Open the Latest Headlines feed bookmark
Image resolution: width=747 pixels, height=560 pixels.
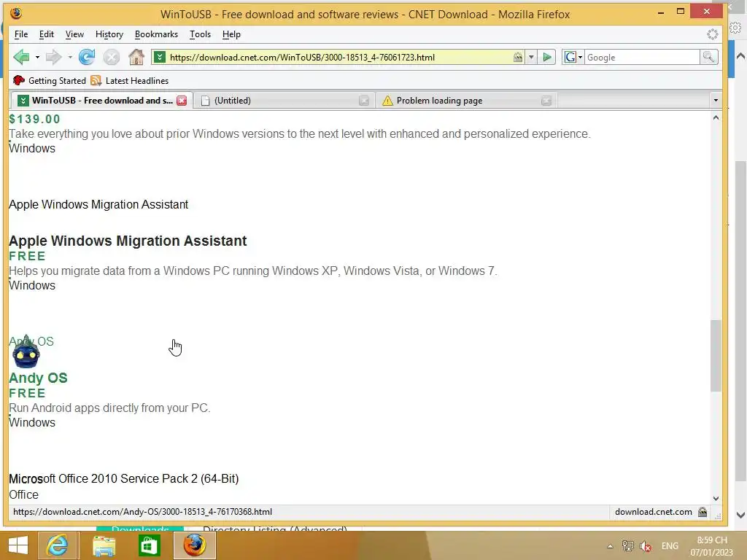(130, 80)
